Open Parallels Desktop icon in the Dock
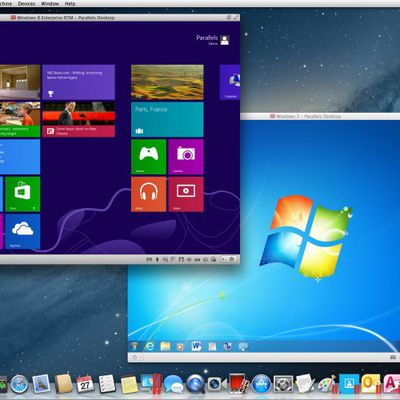 coord(151,384)
